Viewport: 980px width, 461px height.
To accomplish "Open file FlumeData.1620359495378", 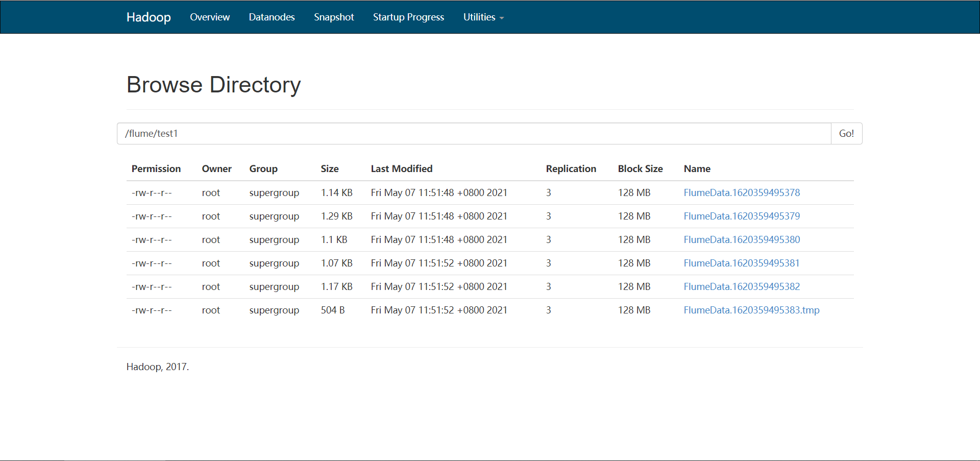I will 742,192.
